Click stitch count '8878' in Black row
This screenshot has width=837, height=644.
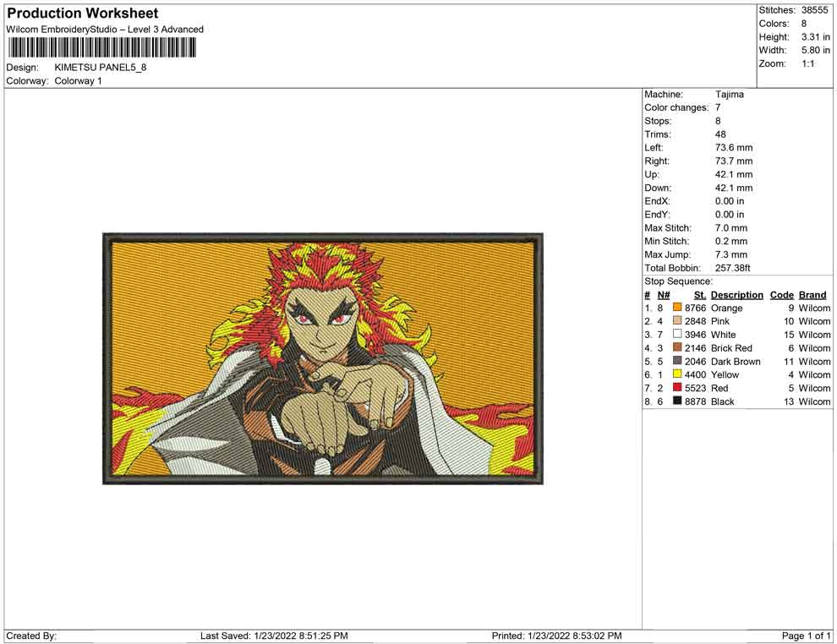(x=696, y=401)
